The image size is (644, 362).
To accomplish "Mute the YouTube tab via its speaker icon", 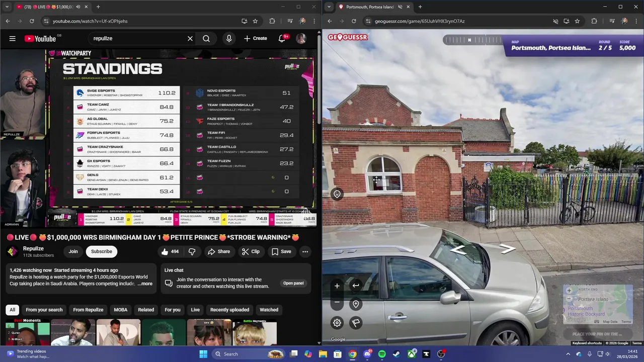I will click(78, 7).
